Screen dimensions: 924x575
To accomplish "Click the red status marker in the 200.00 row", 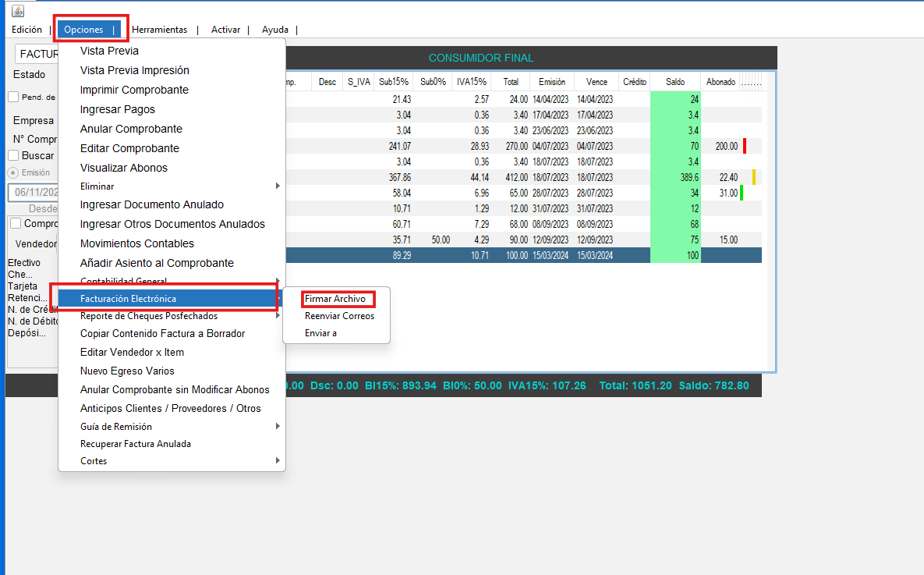I will [x=745, y=146].
